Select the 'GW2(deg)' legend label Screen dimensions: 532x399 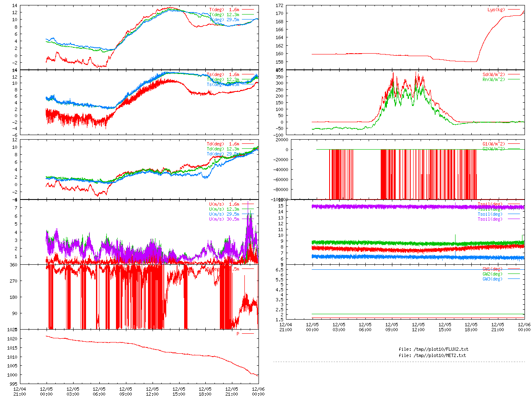coord(493,274)
